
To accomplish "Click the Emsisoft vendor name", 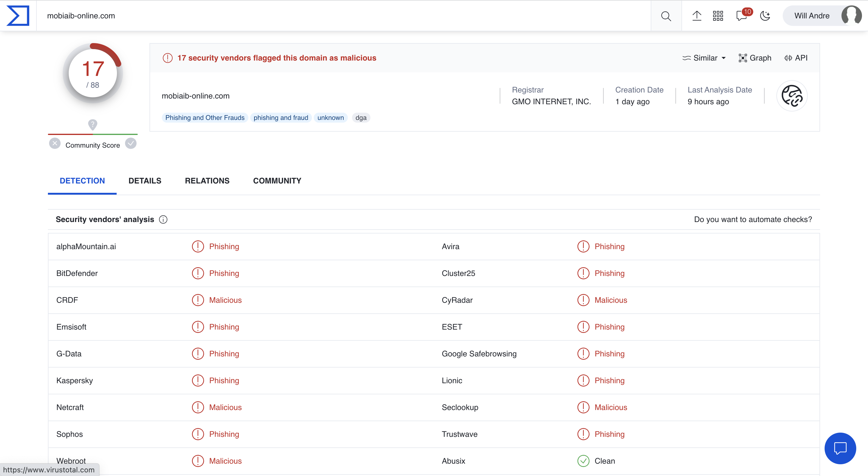I will point(71,327).
